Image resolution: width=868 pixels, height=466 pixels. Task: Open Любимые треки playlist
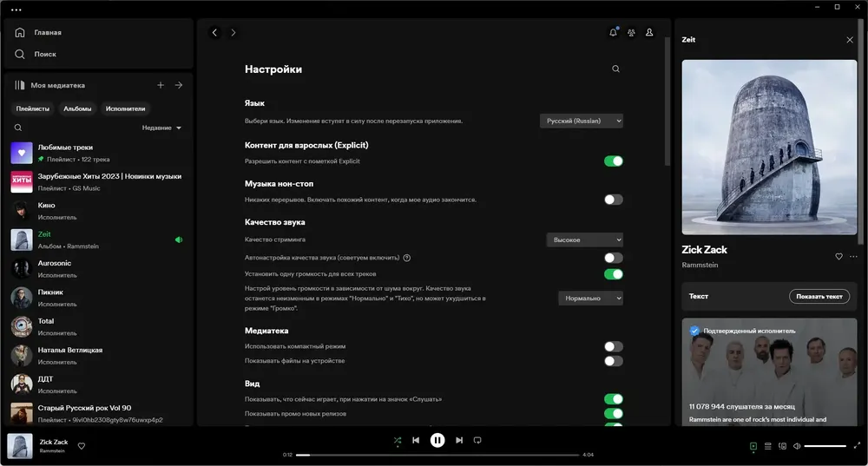(x=99, y=154)
